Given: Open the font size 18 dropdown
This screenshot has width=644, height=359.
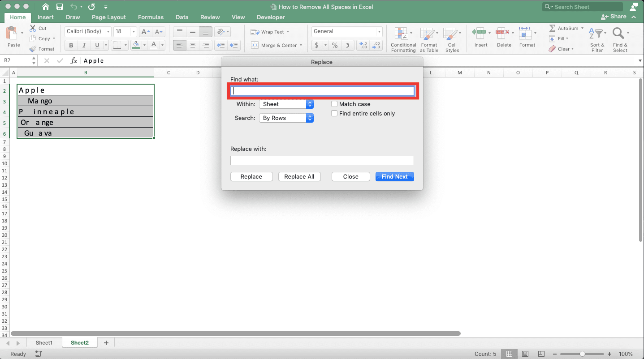Looking at the screenshot, I should pos(134,31).
